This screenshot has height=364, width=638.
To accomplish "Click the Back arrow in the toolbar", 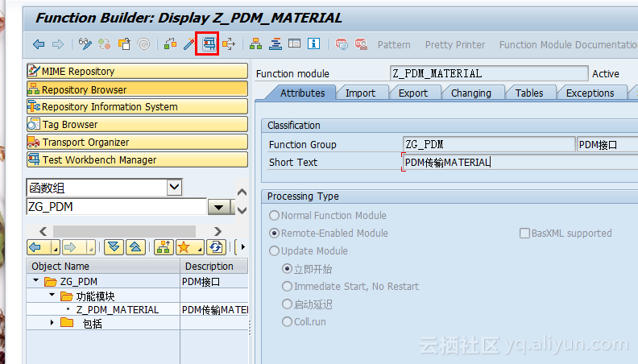I will 39,44.
